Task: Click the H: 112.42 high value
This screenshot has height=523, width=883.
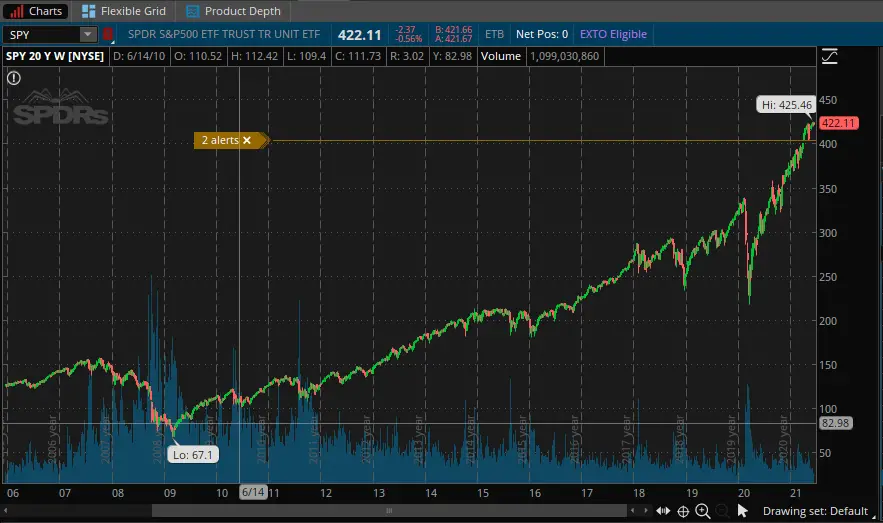Action: tap(255, 56)
